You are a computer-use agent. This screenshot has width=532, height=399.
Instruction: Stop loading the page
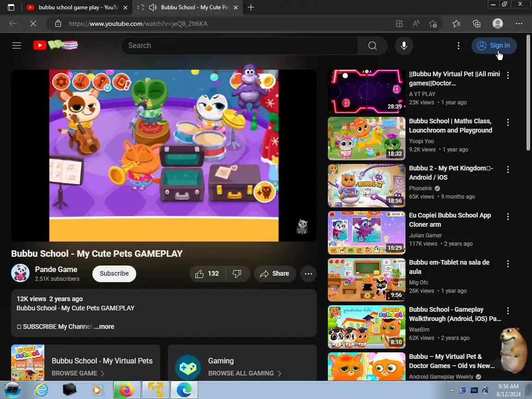tap(33, 24)
